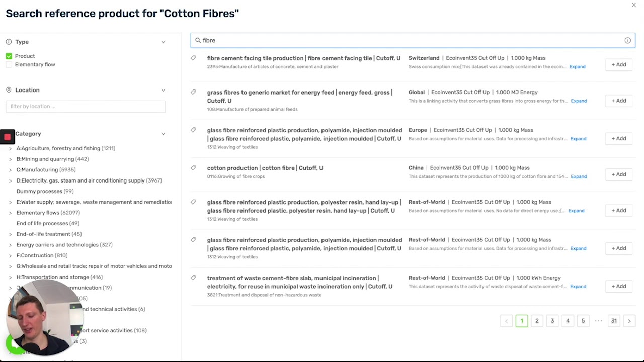
Task: Click the tag icon beside the grass fibres result
Action: [x=193, y=93]
